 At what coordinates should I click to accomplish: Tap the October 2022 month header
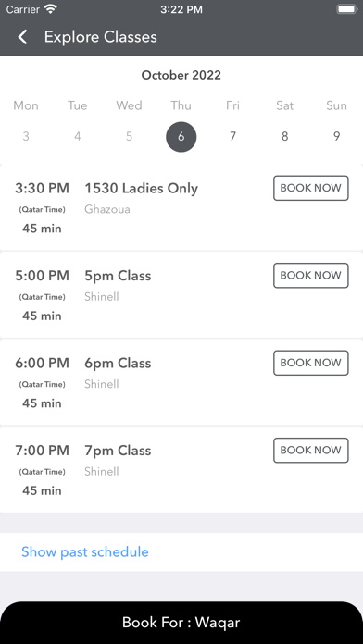181,75
